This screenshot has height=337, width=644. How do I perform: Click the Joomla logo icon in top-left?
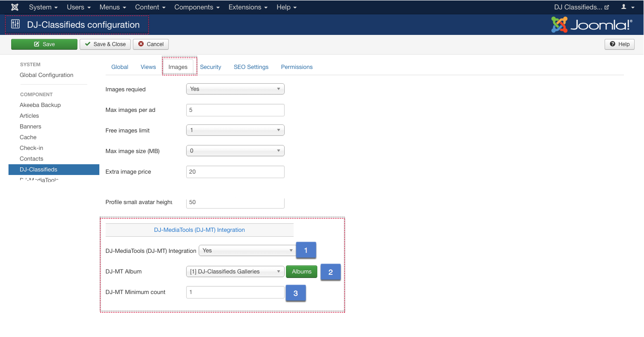[15, 7]
